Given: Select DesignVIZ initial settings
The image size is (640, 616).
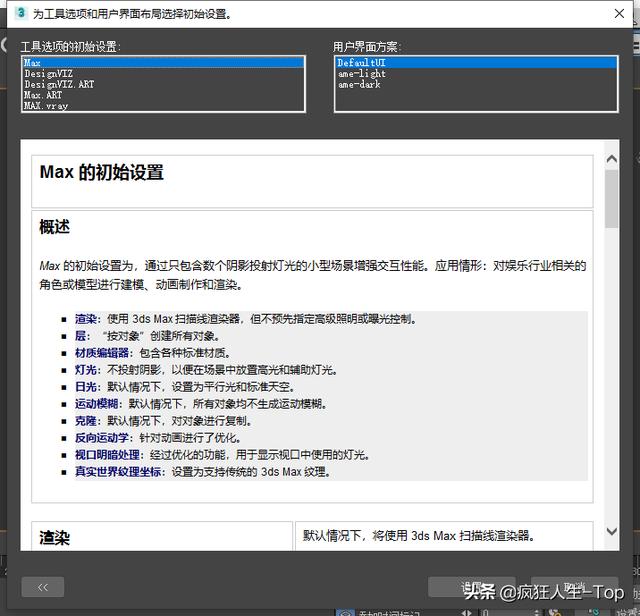Looking at the screenshot, I should pyautogui.click(x=48, y=74).
